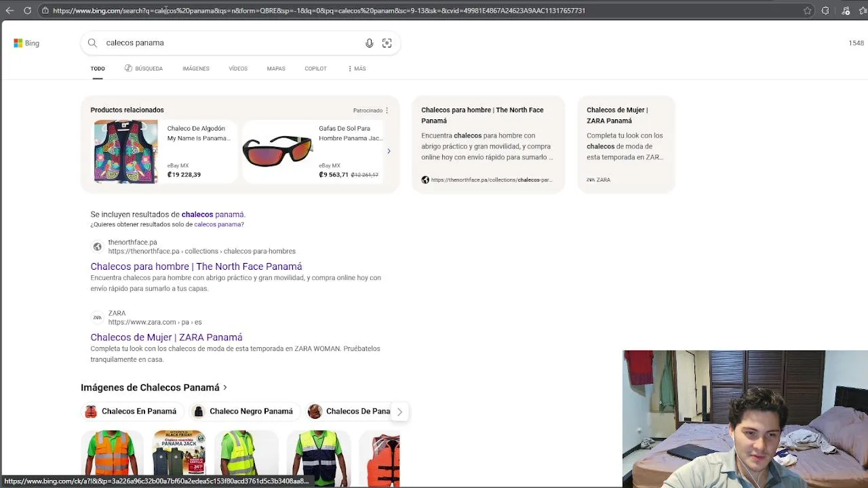Open Gafas De Sol Para Hombre listing
868x488 pixels.
[351, 133]
